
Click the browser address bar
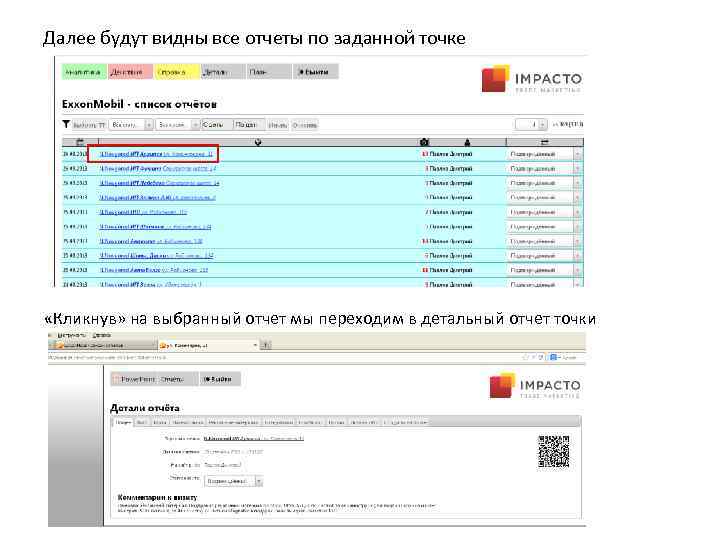[285, 357]
